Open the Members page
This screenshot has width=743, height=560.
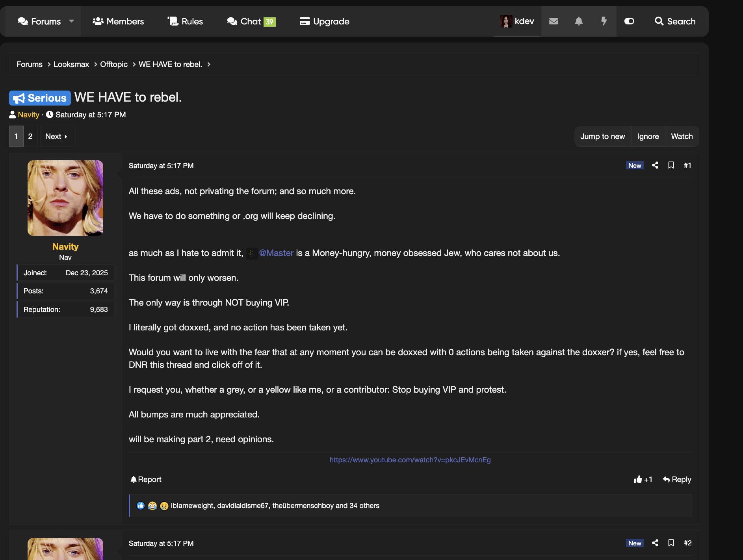[x=118, y=21]
